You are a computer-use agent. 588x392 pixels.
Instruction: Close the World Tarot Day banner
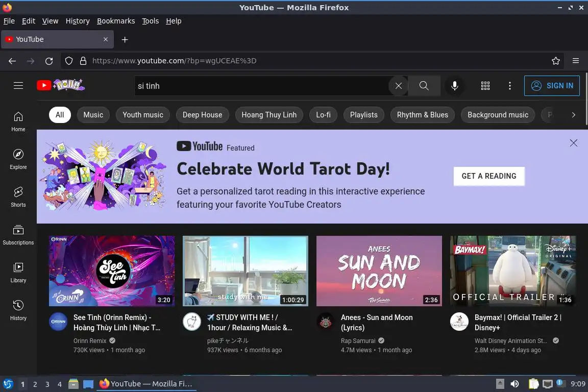click(x=573, y=143)
